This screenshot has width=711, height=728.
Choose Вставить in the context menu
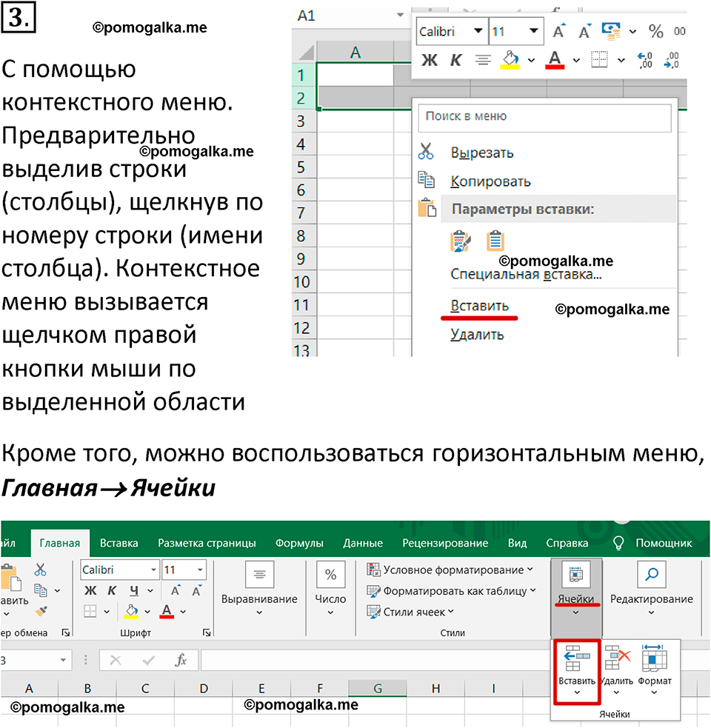(479, 306)
